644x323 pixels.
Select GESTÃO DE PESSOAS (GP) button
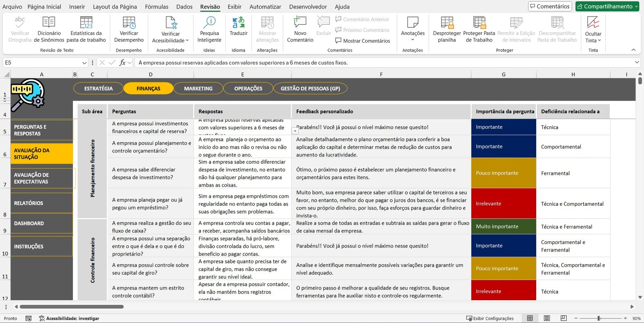click(310, 89)
